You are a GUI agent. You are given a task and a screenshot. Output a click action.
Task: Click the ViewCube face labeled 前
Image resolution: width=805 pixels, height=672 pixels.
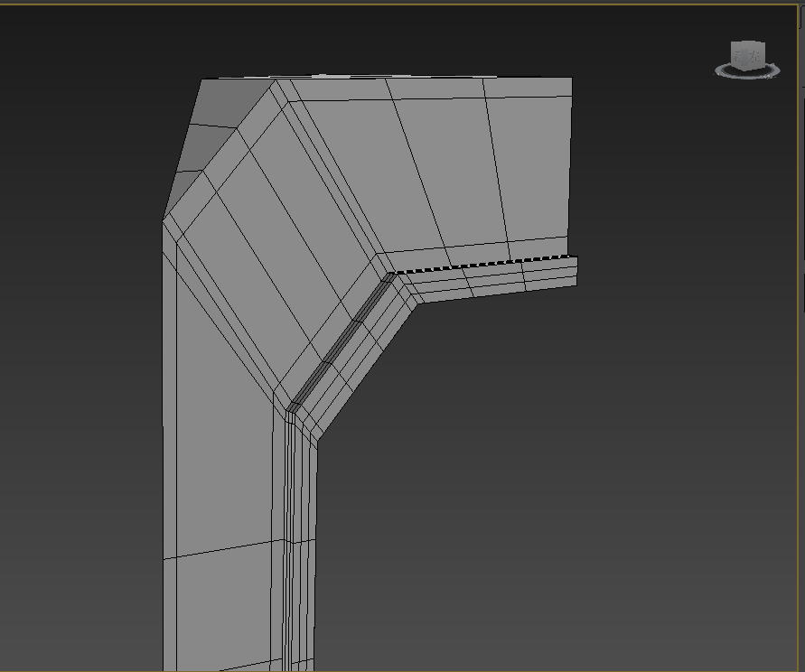point(736,57)
